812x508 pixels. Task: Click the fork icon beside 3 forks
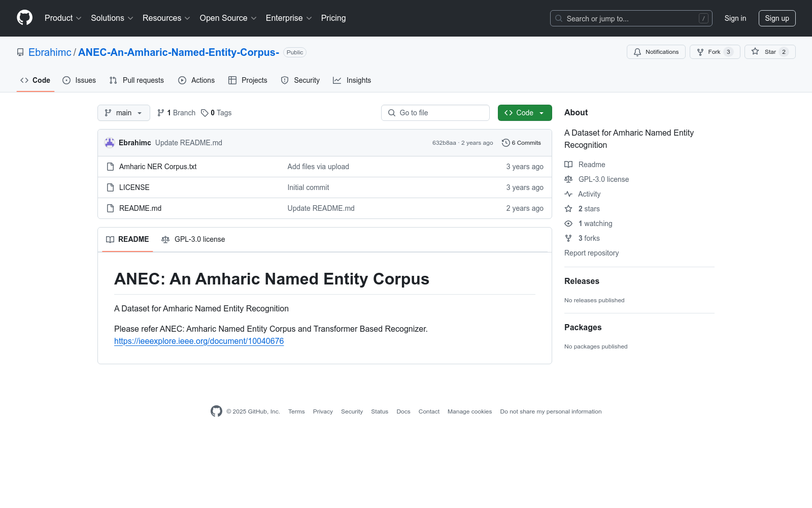(x=568, y=238)
